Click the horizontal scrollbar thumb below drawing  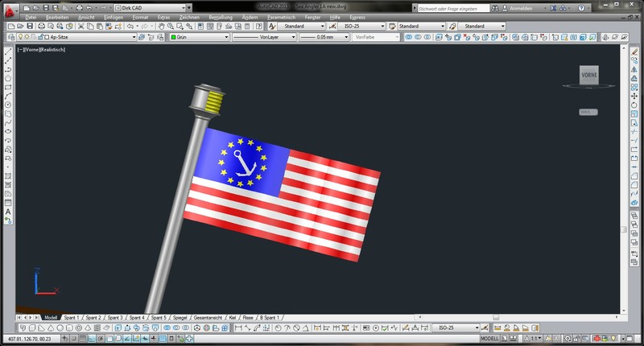(496, 317)
